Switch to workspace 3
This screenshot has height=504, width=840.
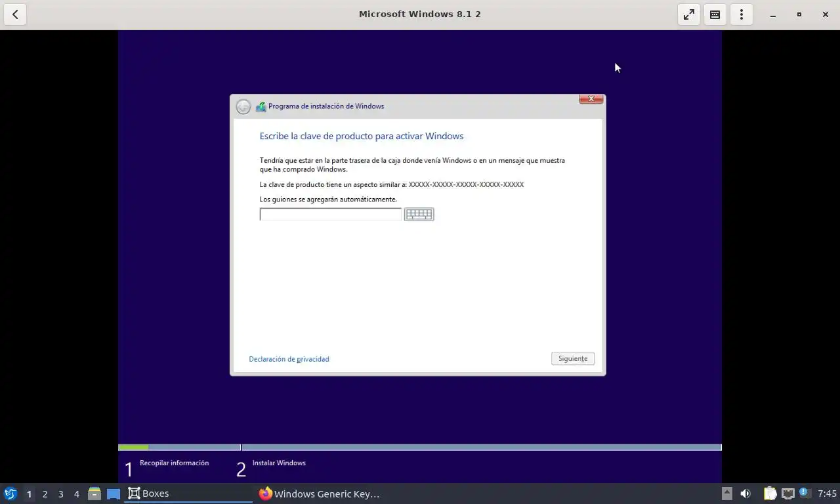point(60,493)
